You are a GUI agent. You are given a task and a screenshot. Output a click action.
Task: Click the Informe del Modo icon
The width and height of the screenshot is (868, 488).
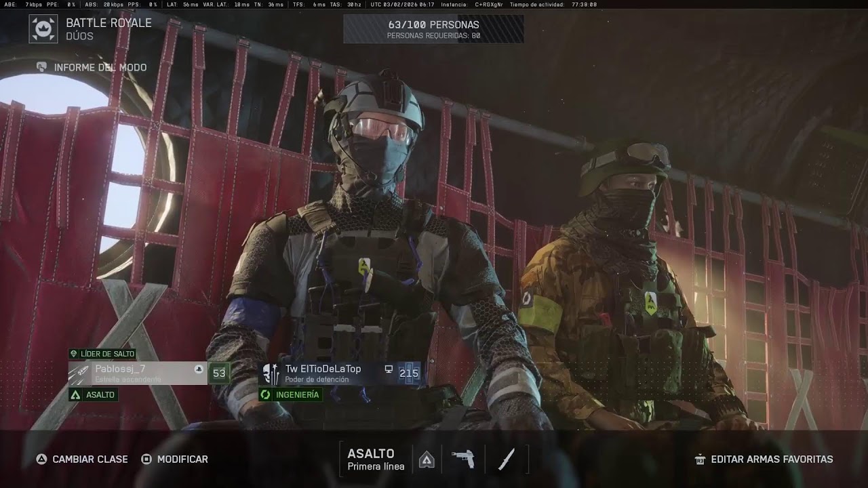(x=42, y=67)
